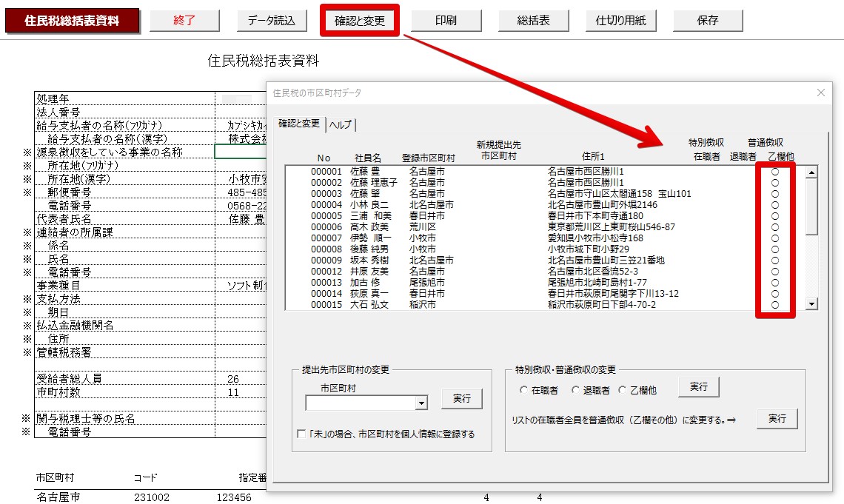Switch to the ヘルプ tab
This screenshot has width=844, height=504.
point(341,124)
